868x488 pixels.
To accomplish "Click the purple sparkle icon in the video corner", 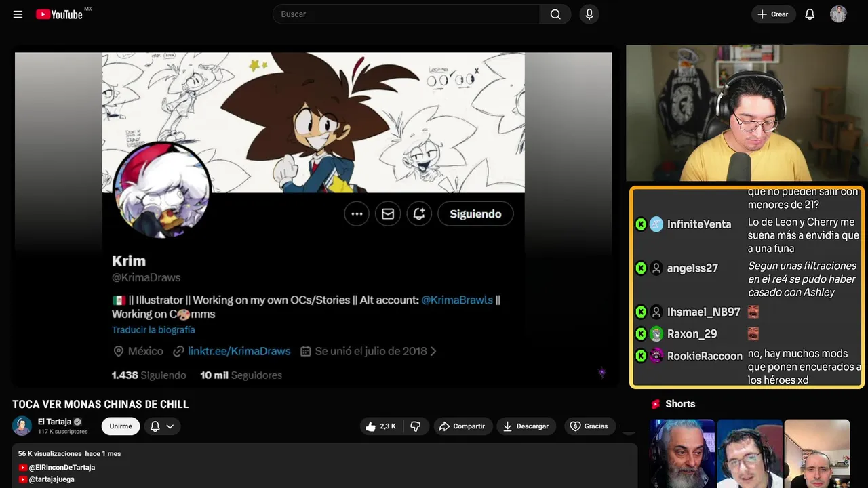I will point(601,372).
